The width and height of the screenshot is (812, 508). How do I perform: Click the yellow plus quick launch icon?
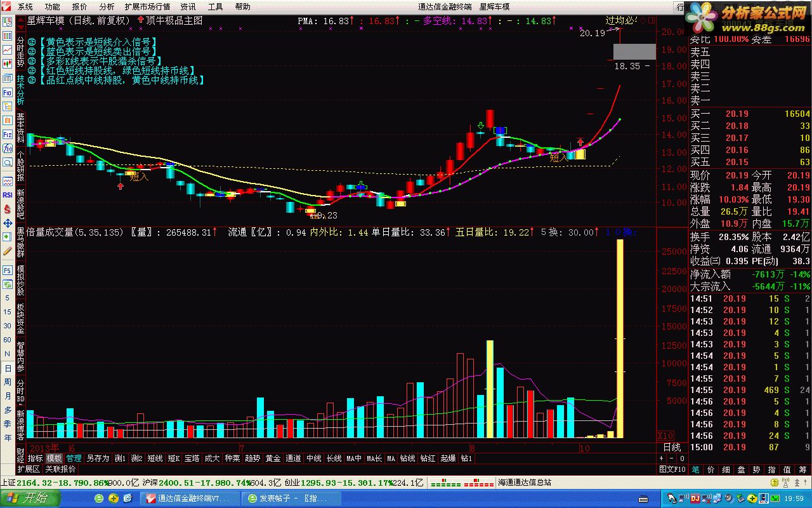coord(114,498)
